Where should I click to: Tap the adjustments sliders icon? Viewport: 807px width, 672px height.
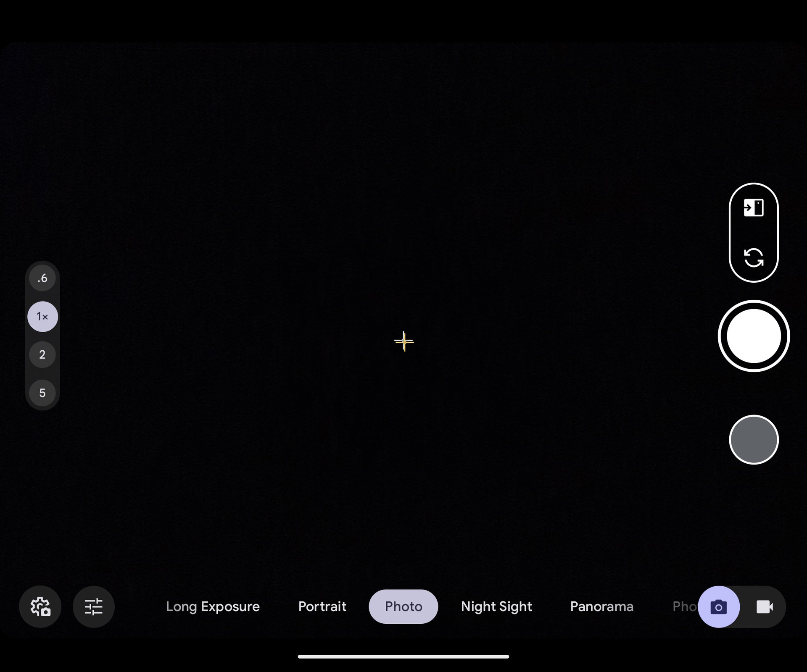(x=94, y=606)
